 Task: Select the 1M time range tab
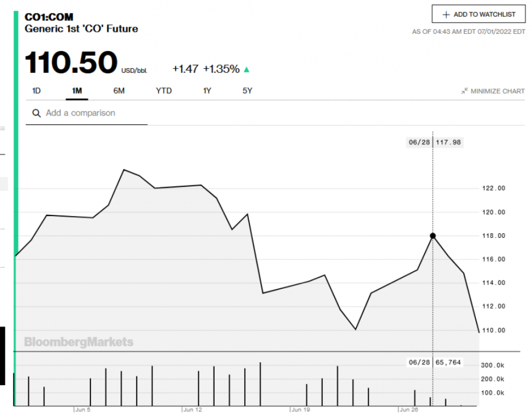[x=77, y=91]
